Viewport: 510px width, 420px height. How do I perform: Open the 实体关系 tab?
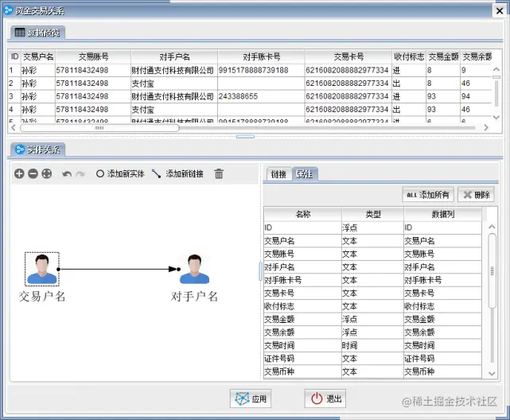coord(37,150)
